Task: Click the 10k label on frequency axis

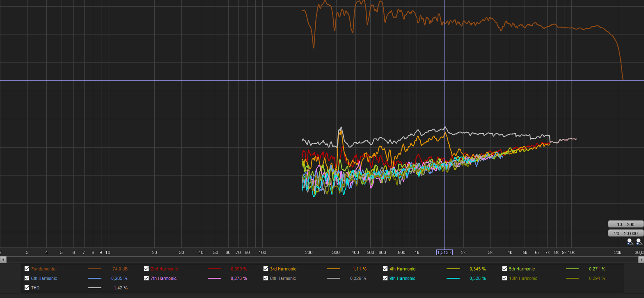Action: click(571, 252)
